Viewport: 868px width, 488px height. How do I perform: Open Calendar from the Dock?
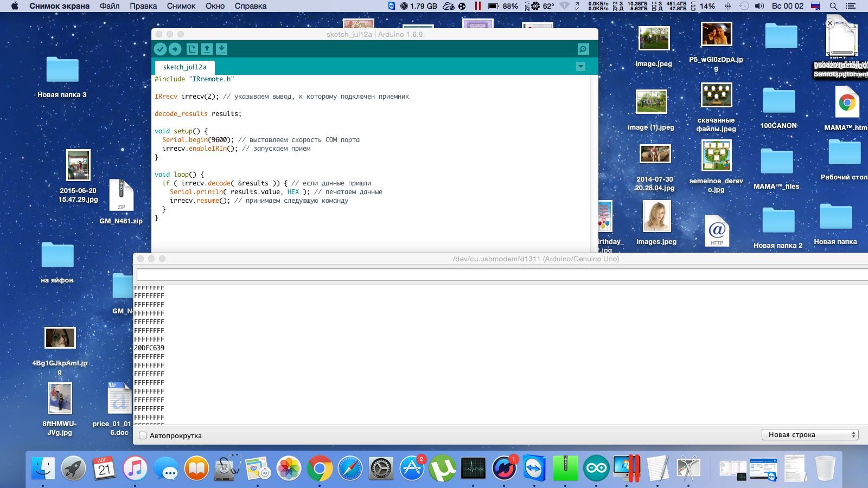click(x=104, y=468)
